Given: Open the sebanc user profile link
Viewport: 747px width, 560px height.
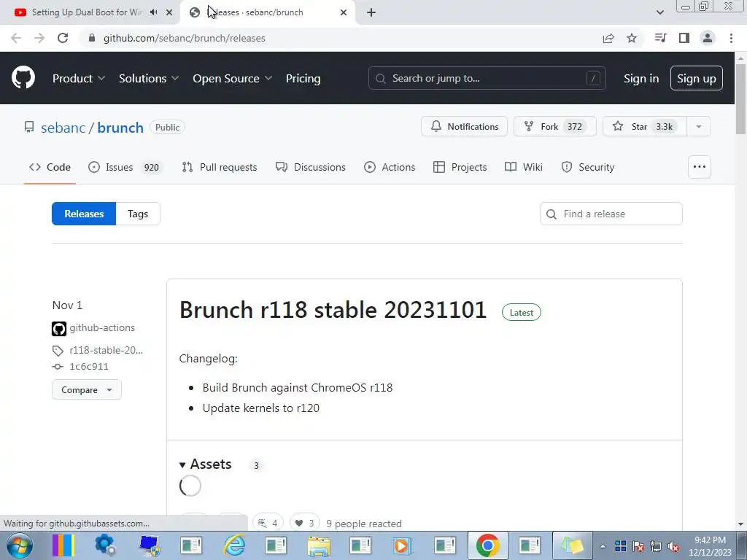Looking at the screenshot, I should [63, 128].
